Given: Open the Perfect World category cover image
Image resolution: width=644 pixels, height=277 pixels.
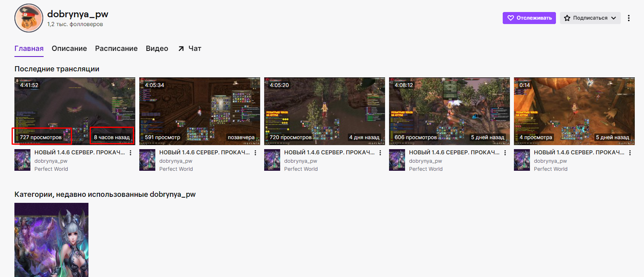Looking at the screenshot, I should (x=51, y=240).
